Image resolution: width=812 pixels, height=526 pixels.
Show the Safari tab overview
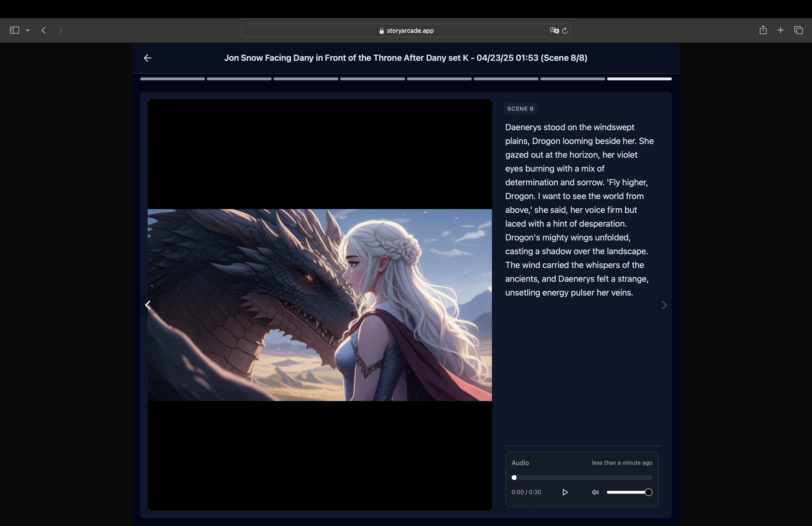click(798, 30)
